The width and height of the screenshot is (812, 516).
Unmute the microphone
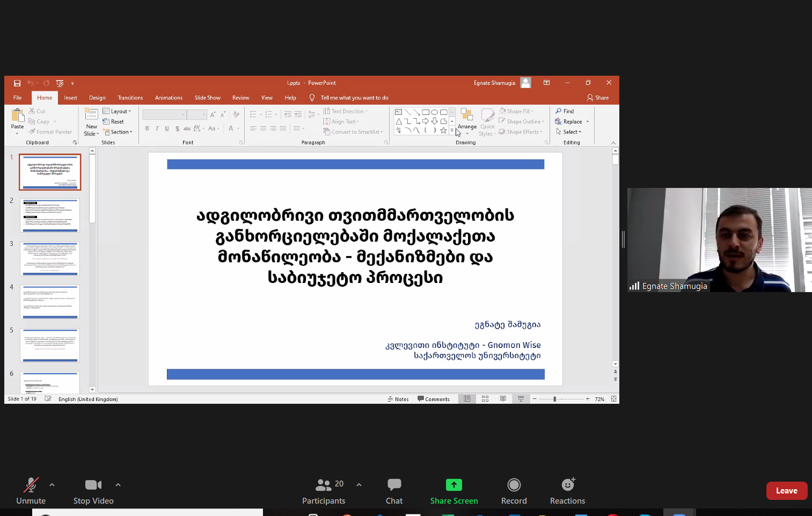coord(31,491)
